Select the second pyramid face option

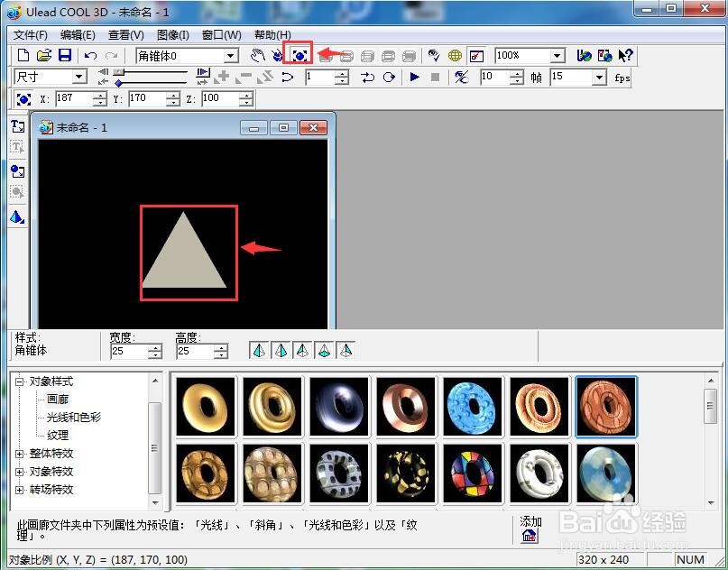point(281,351)
